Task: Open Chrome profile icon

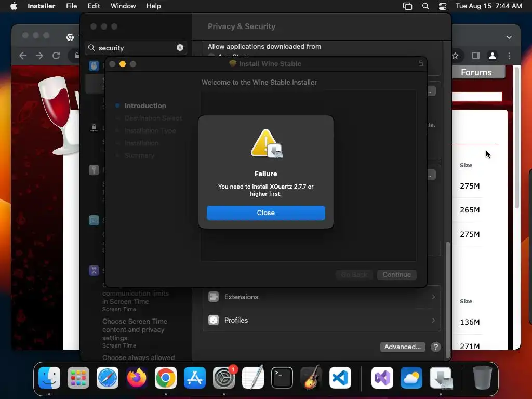Action: coord(493,56)
